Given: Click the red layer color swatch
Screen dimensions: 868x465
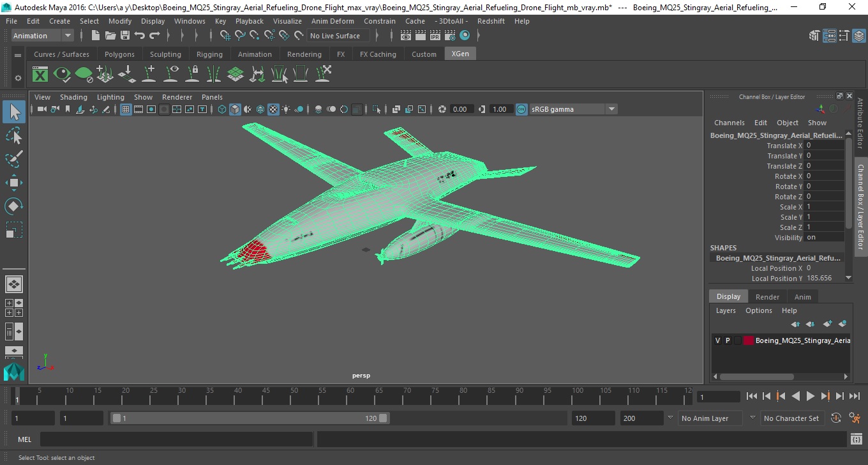Looking at the screenshot, I should coord(748,340).
